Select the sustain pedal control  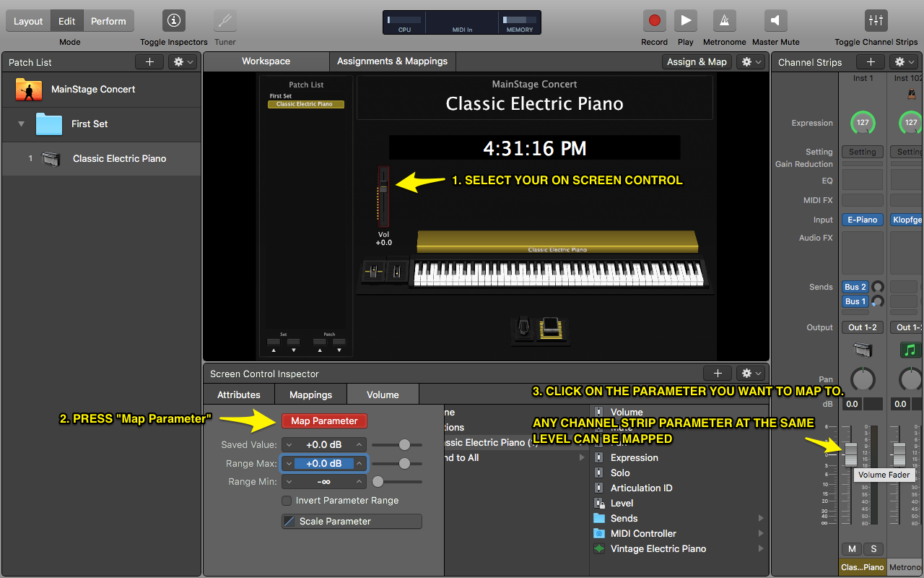(525, 328)
